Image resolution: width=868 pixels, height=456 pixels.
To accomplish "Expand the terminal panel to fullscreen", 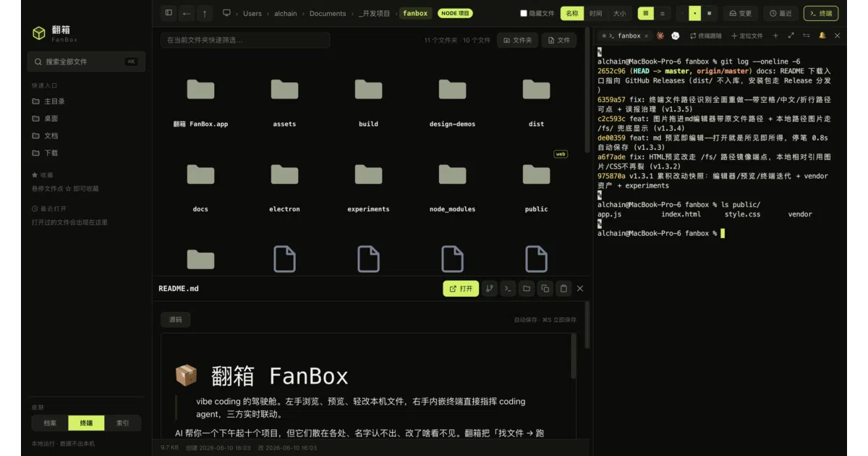I will (791, 35).
